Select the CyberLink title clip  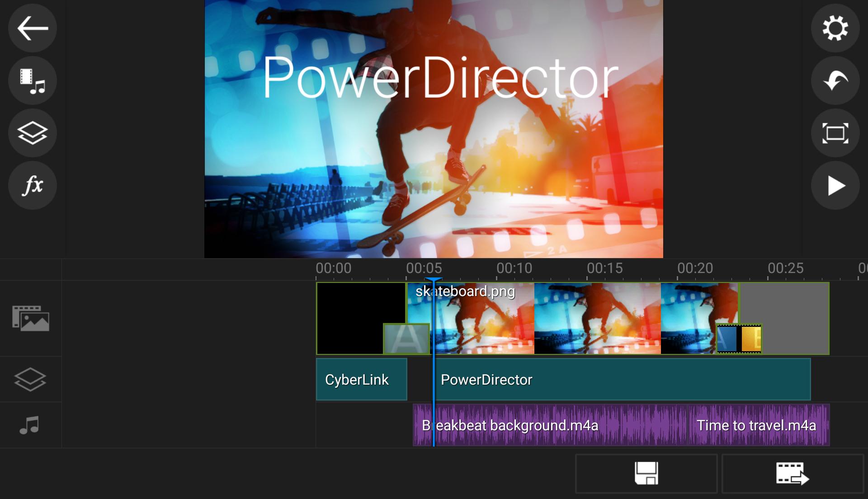click(362, 380)
